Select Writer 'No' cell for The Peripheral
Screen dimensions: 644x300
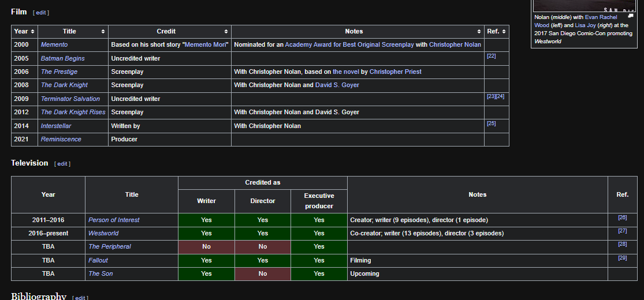[x=207, y=247]
